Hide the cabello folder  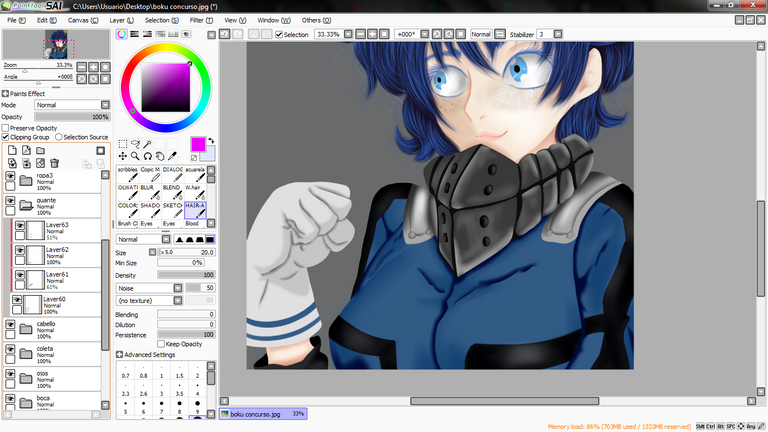10,324
